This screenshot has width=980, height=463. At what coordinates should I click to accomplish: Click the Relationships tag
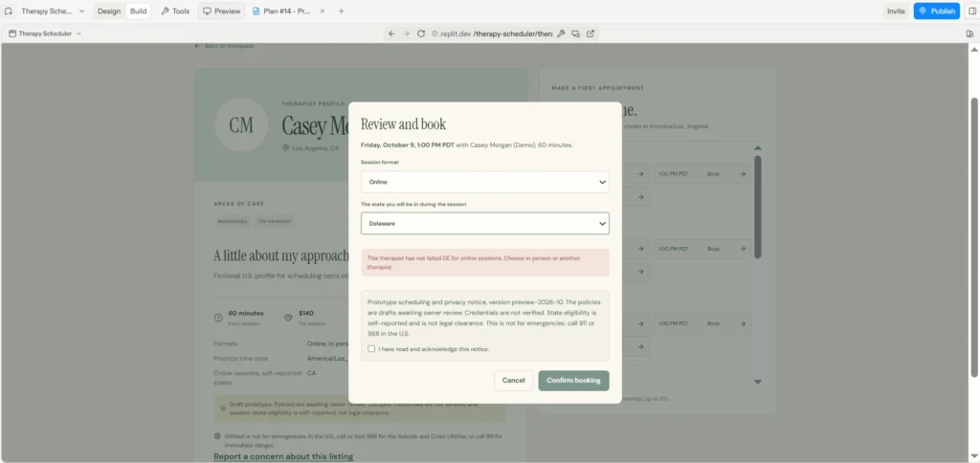coord(233,221)
